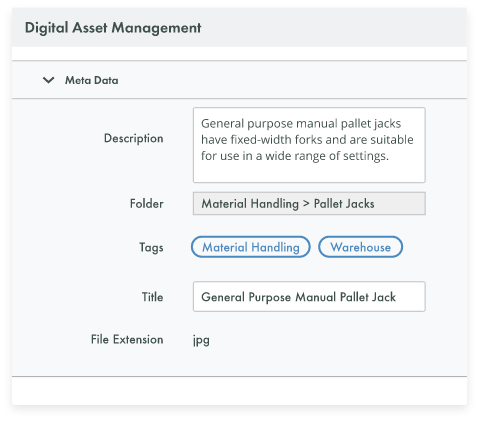
Task: Click the Description field label
Action: click(134, 138)
